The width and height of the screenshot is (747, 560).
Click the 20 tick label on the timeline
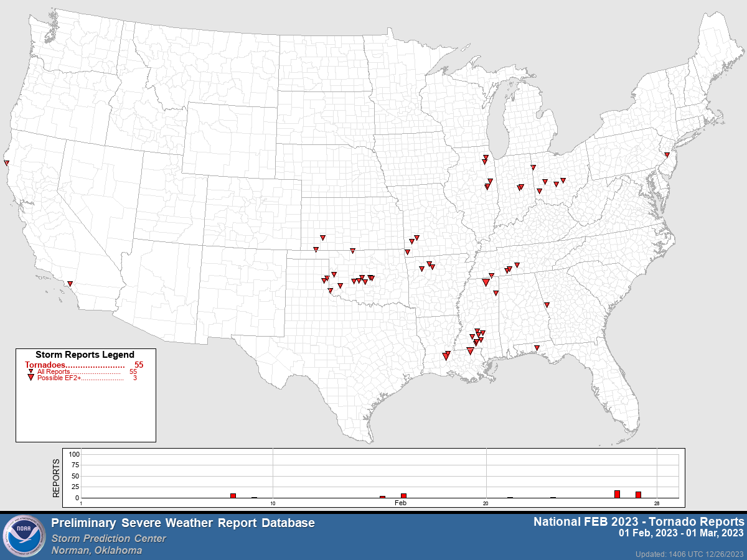point(486,503)
